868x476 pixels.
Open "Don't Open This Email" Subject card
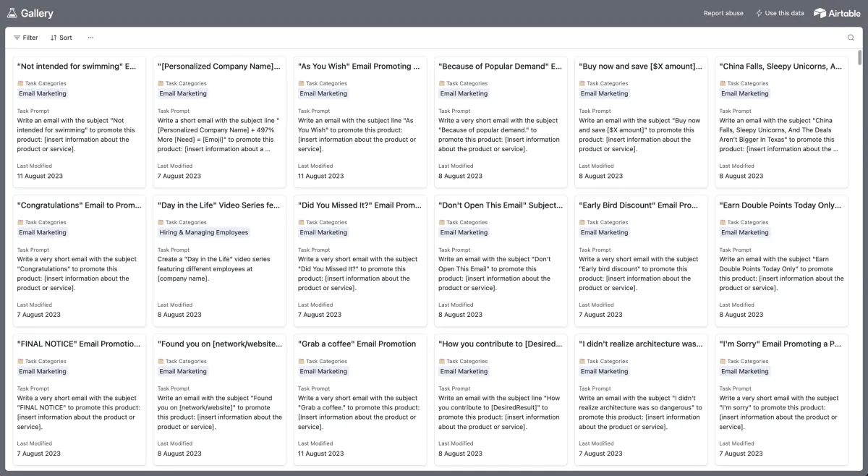(x=501, y=260)
